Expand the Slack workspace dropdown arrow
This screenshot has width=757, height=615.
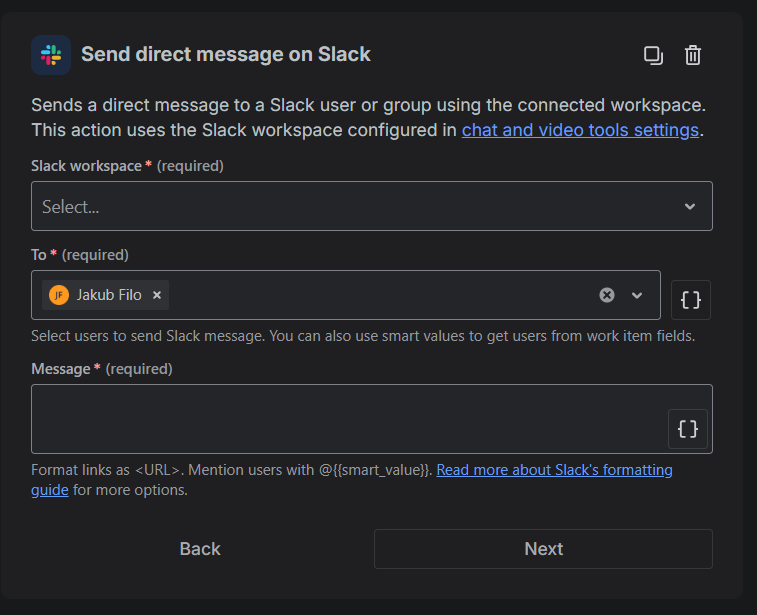[x=690, y=206]
